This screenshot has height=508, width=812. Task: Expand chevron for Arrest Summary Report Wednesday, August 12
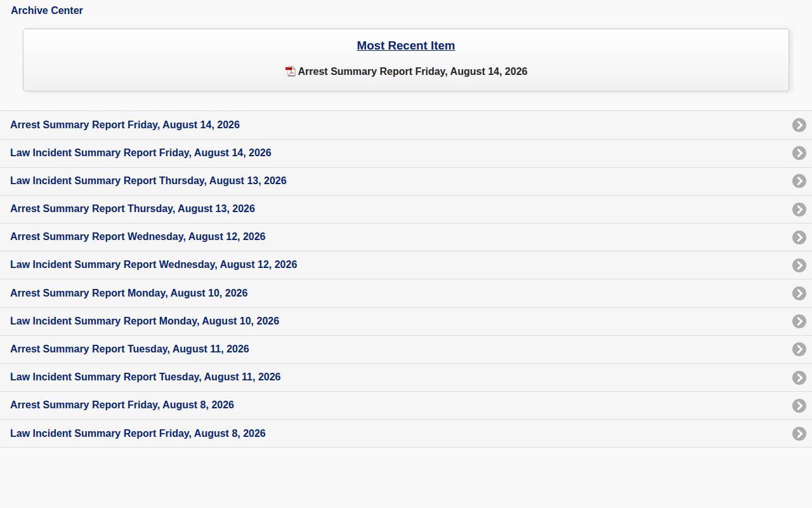pyautogui.click(x=799, y=237)
